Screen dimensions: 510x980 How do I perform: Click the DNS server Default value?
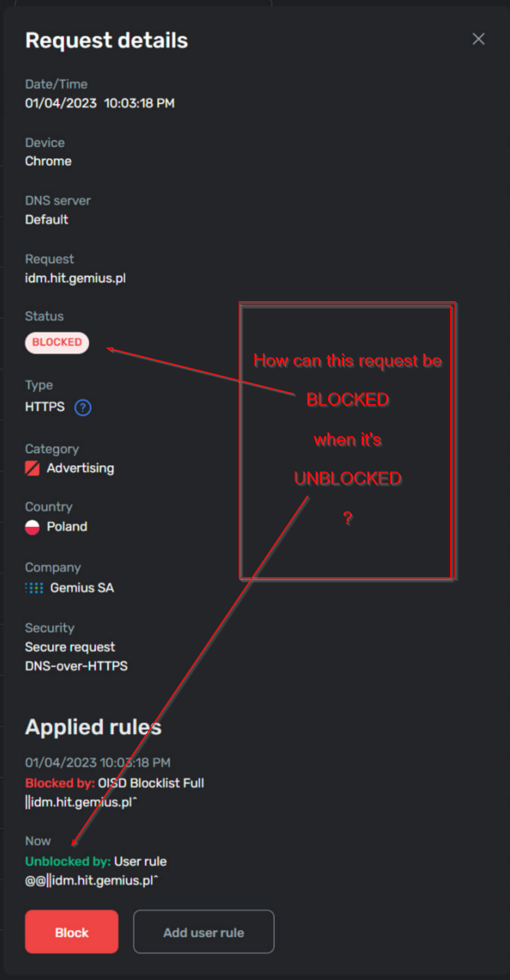tap(46, 219)
